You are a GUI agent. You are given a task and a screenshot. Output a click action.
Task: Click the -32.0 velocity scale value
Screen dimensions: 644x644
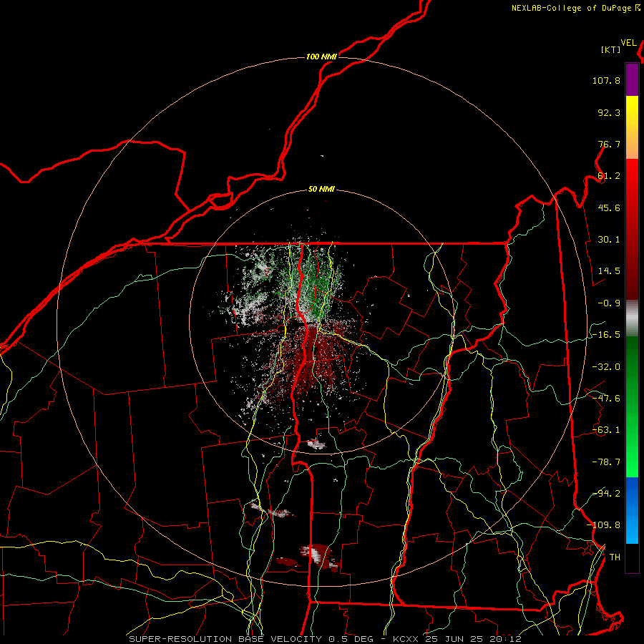pos(606,367)
